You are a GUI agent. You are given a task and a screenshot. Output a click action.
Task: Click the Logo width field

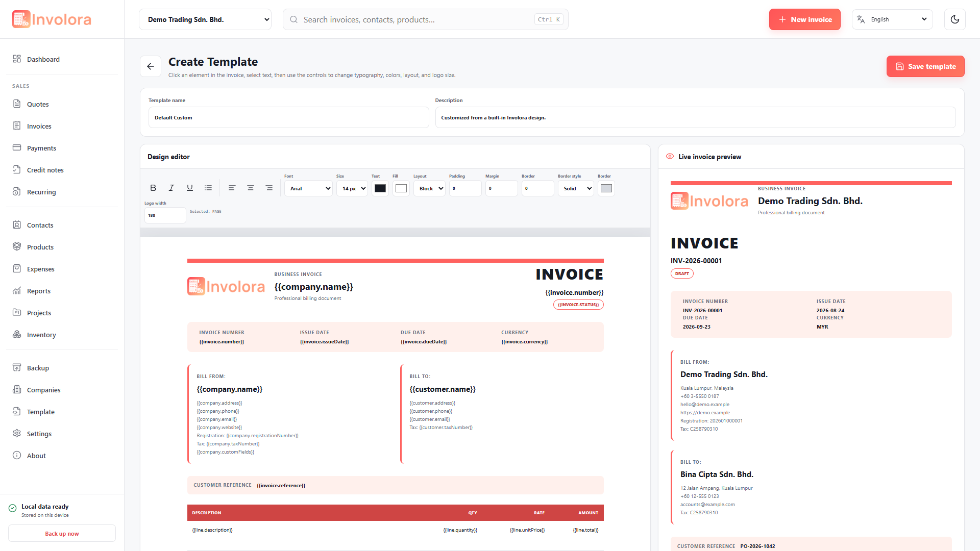[x=165, y=215]
